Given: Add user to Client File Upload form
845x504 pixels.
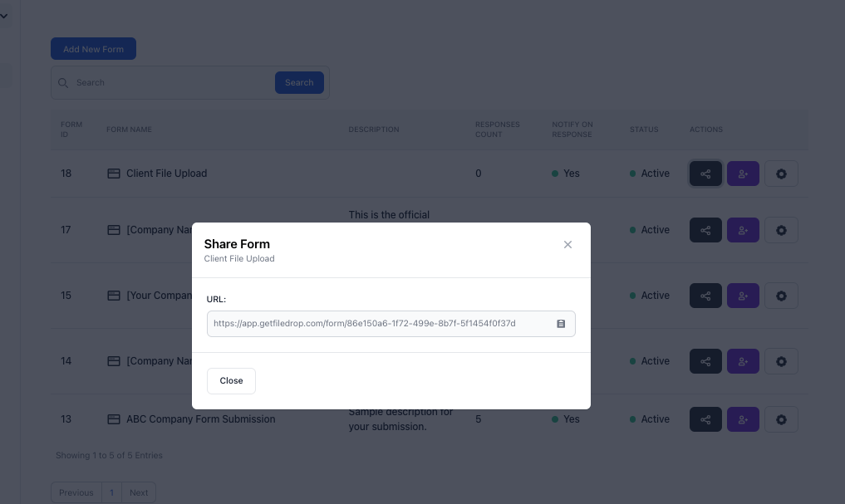Looking at the screenshot, I should click(743, 174).
